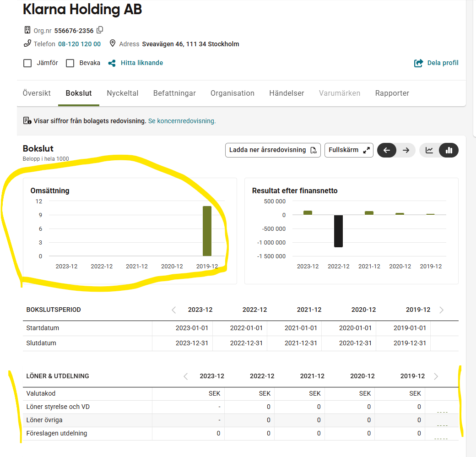This screenshot has height=457, width=476.
Task: Tick the Jämför checkbox
Action: pos(27,63)
